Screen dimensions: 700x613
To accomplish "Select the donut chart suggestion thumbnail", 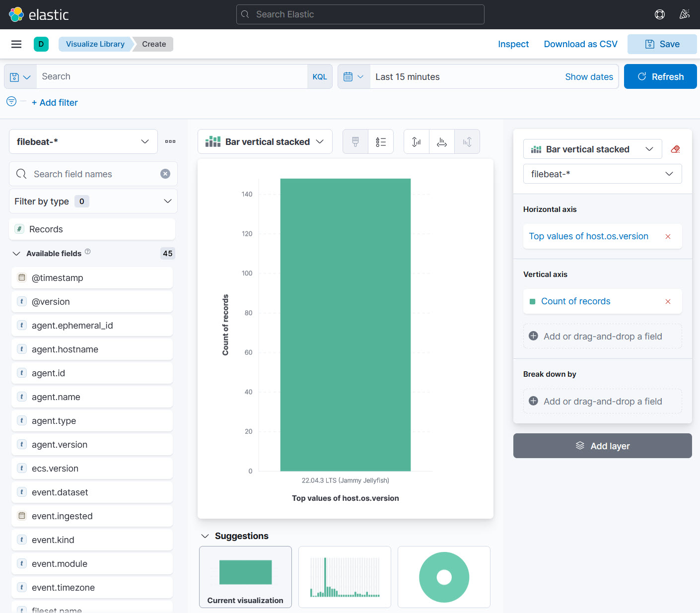I will [444, 577].
